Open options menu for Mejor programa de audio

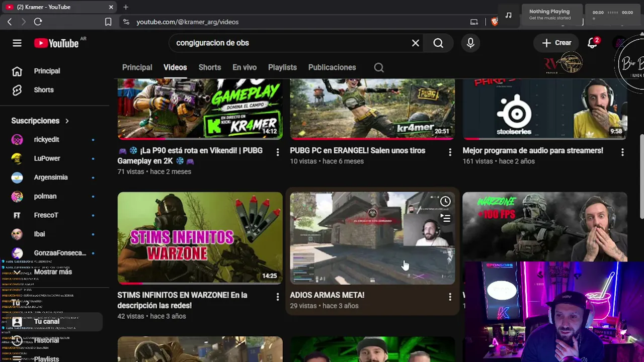coord(622,152)
